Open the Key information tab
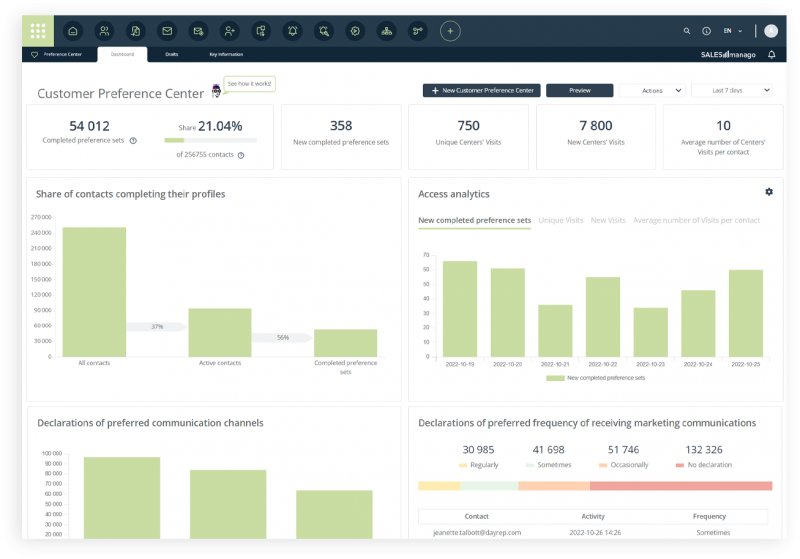 [x=226, y=54]
